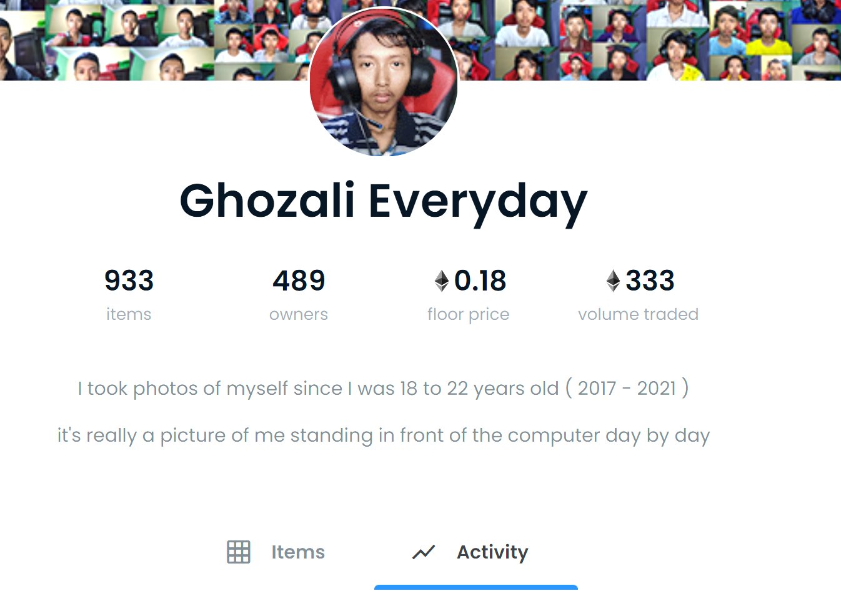Click the 0.18 floor price value
Viewport: 841px width, 616px height.
point(480,281)
